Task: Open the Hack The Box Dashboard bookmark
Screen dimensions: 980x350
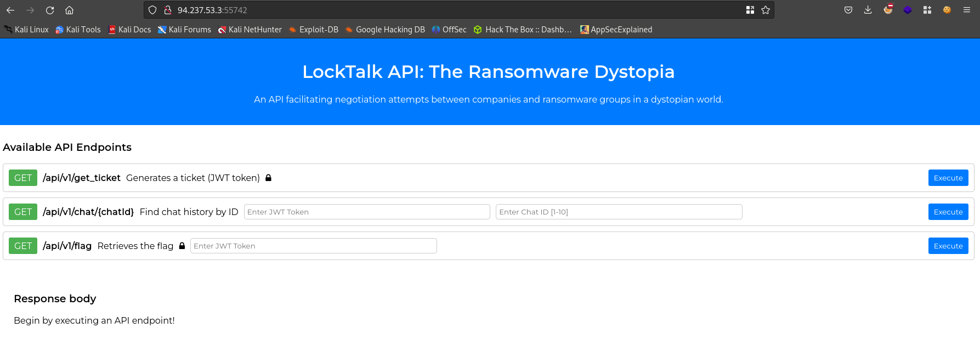Action: [523, 30]
